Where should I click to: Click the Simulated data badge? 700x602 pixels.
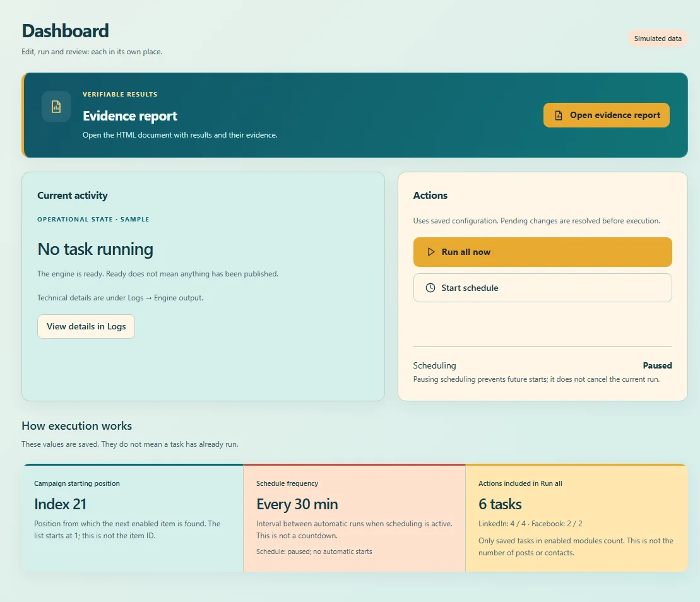pyautogui.click(x=658, y=38)
